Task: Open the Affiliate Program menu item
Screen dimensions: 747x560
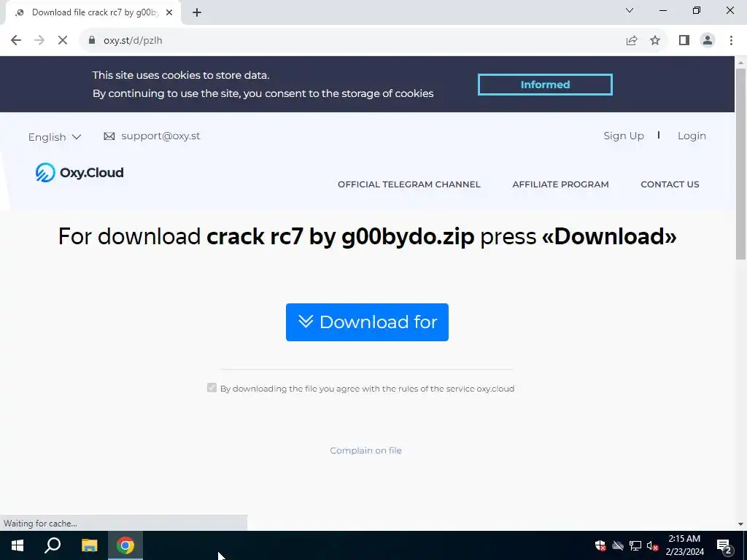Action: click(x=560, y=184)
